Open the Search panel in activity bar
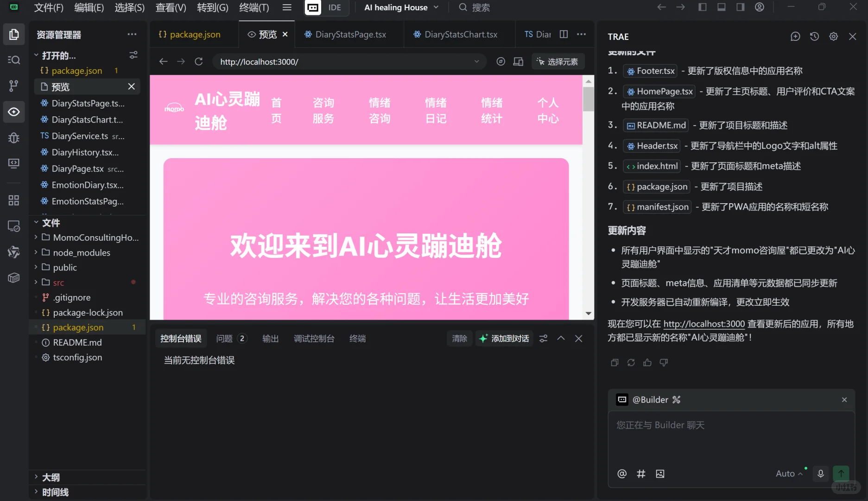 [14, 60]
